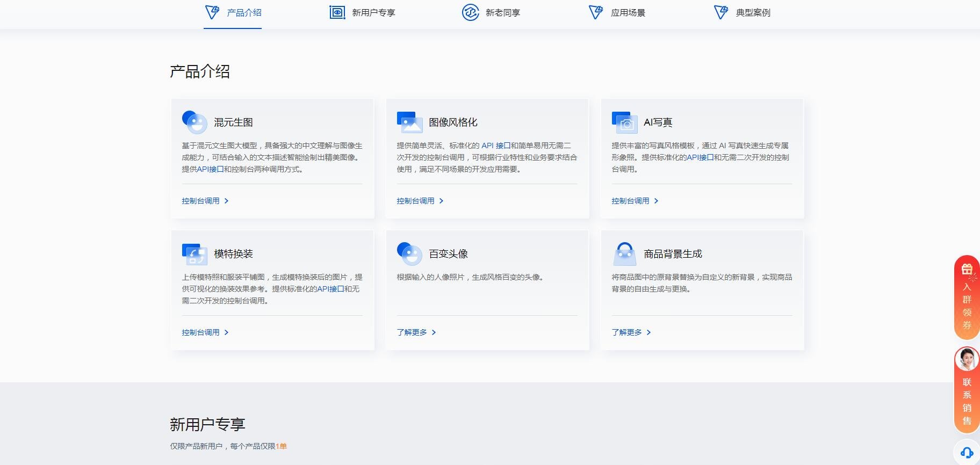Viewport: 980px width, 465px height.
Task: Open 控制台调用 under 图像风格化
Action: coord(415,201)
